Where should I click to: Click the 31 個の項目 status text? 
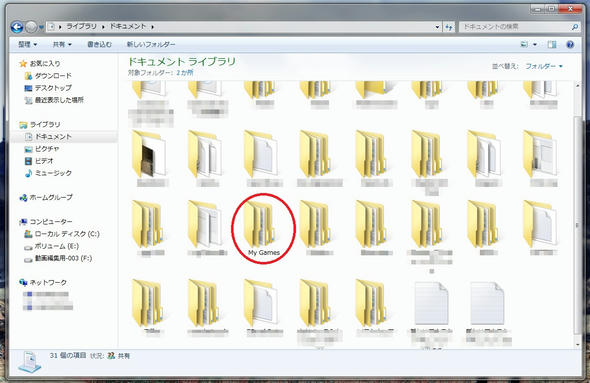point(68,355)
